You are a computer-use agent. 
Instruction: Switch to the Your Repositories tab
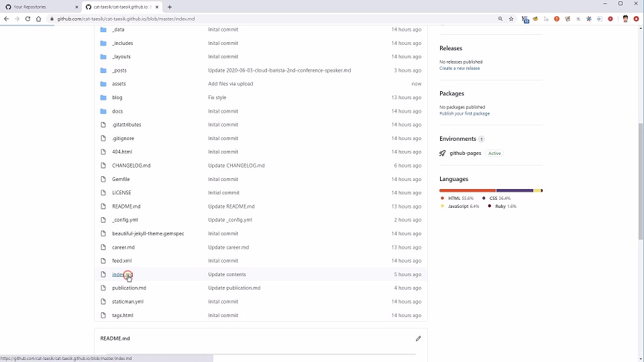click(37, 7)
